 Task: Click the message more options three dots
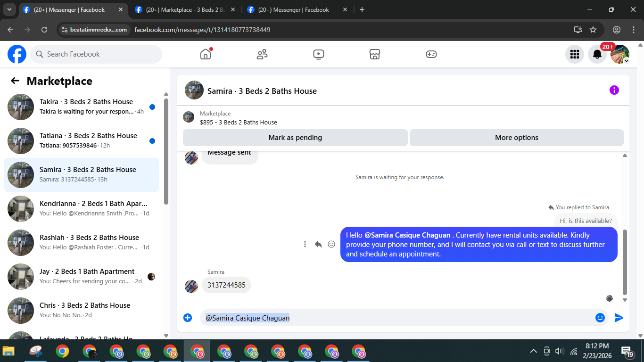(x=305, y=244)
